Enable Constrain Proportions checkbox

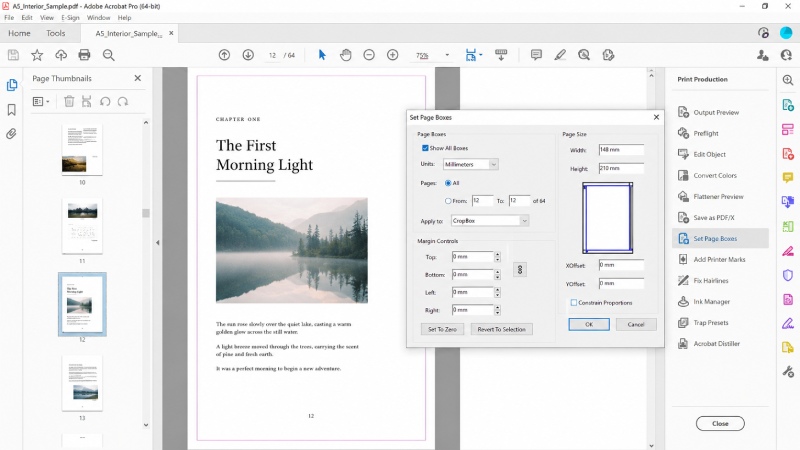point(573,303)
